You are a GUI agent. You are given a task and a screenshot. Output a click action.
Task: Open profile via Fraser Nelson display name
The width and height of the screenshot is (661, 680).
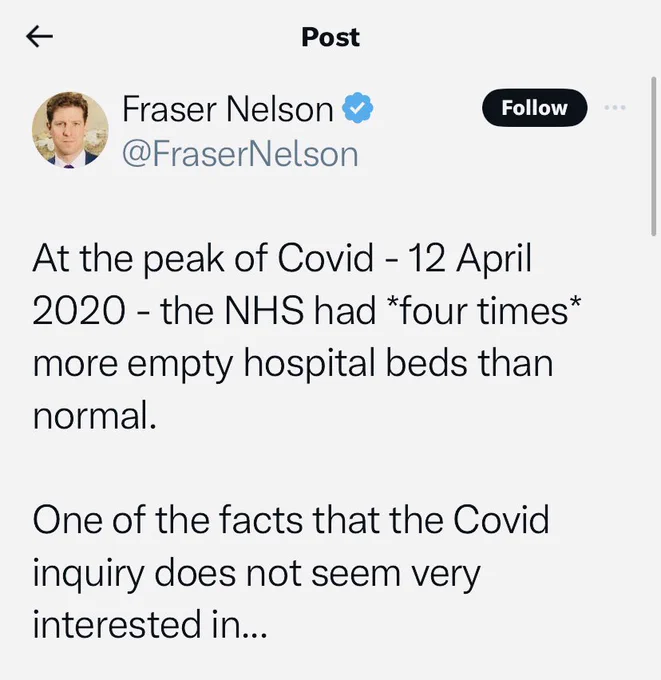[228, 109]
